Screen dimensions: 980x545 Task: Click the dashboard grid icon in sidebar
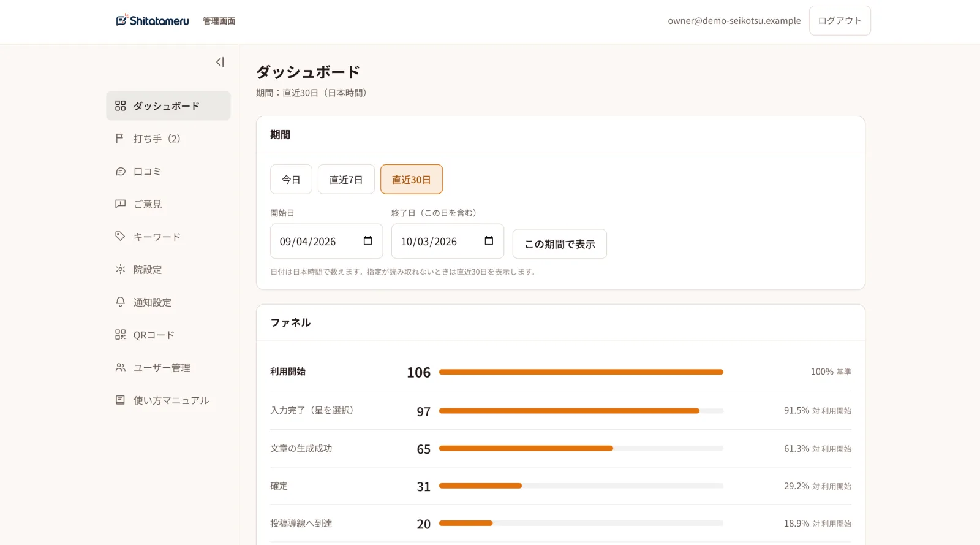(x=121, y=106)
